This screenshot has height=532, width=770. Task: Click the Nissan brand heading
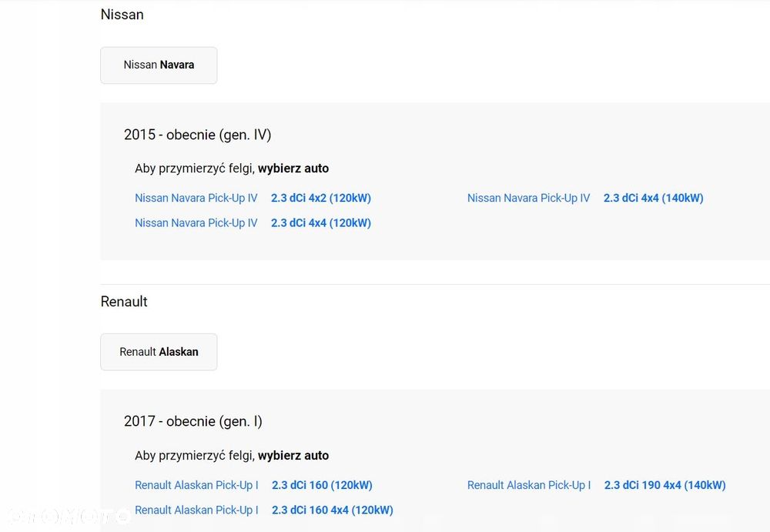pyautogui.click(x=122, y=15)
